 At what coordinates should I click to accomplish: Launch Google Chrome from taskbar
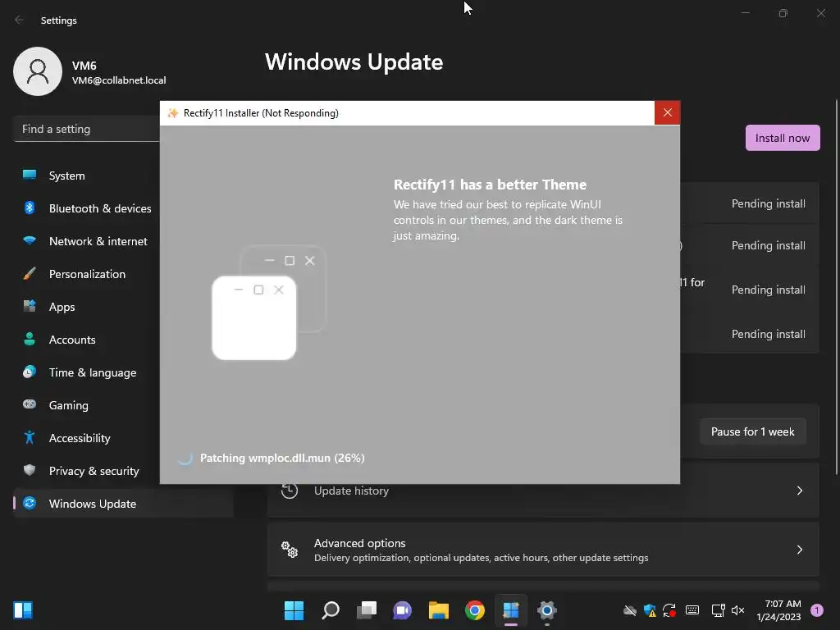[x=475, y=610]
